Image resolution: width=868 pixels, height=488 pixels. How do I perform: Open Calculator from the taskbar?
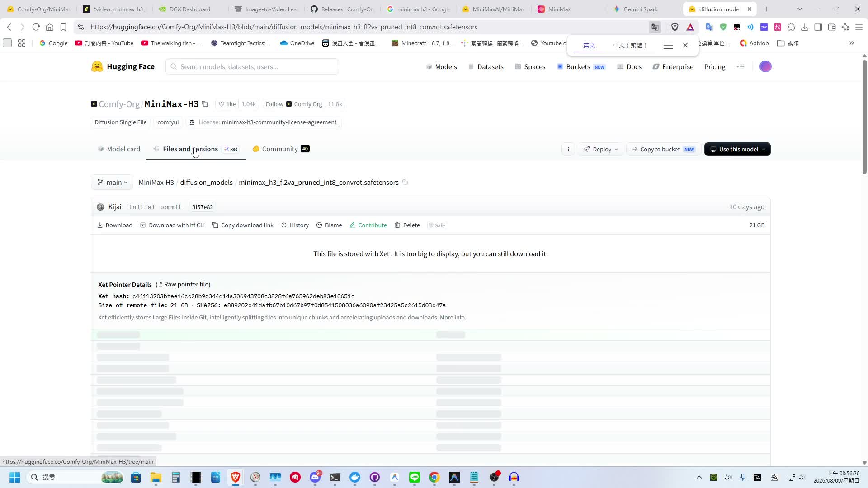(x=176, y=477)
